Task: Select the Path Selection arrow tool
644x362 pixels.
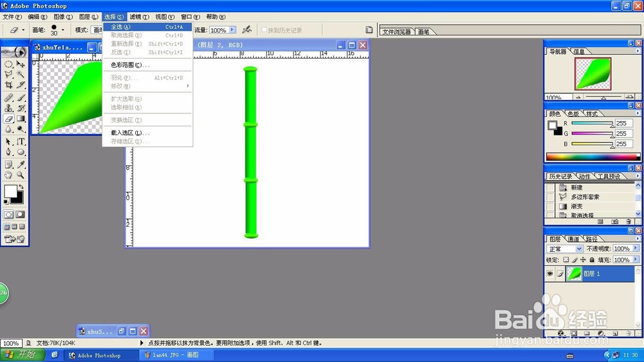Action: pyautogui.click(x=8, y=141)
